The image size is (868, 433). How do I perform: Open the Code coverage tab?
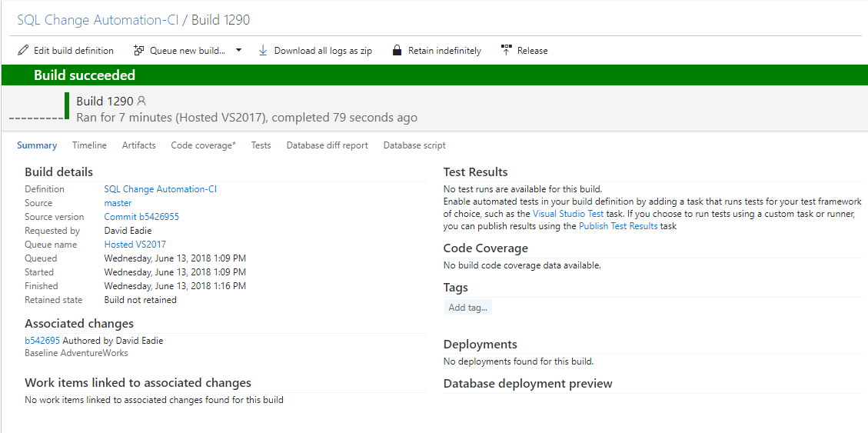click(x=203, y=145)
